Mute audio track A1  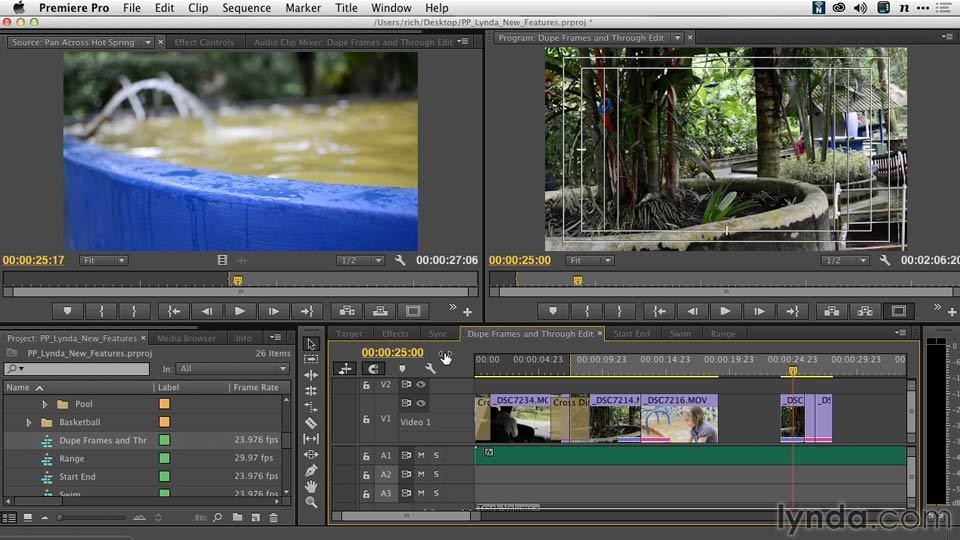[x=421, y=456]
